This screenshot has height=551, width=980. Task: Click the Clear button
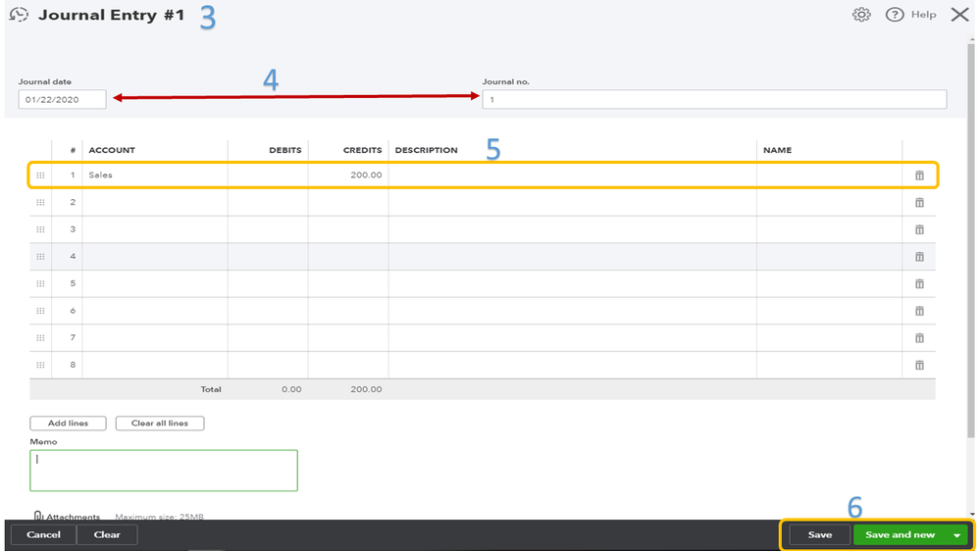pos(107,534)
